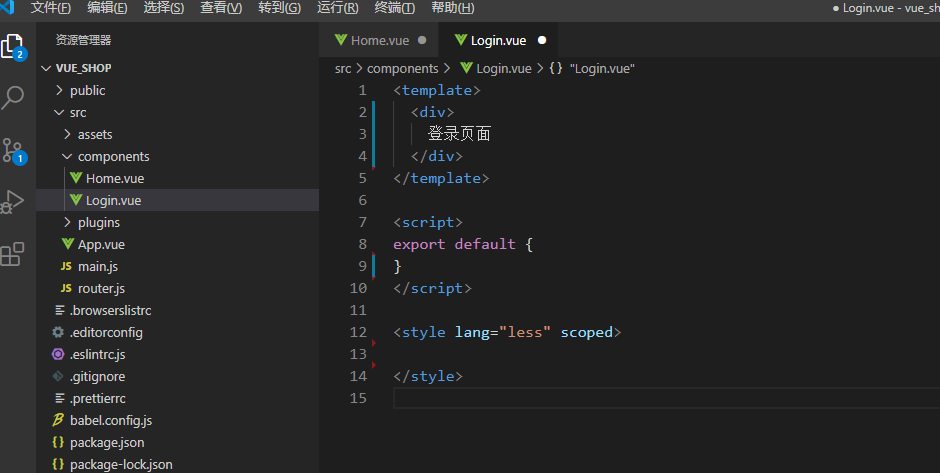Click the 登录页面 text on line 3
940x473 pixels.
point(459,134)
